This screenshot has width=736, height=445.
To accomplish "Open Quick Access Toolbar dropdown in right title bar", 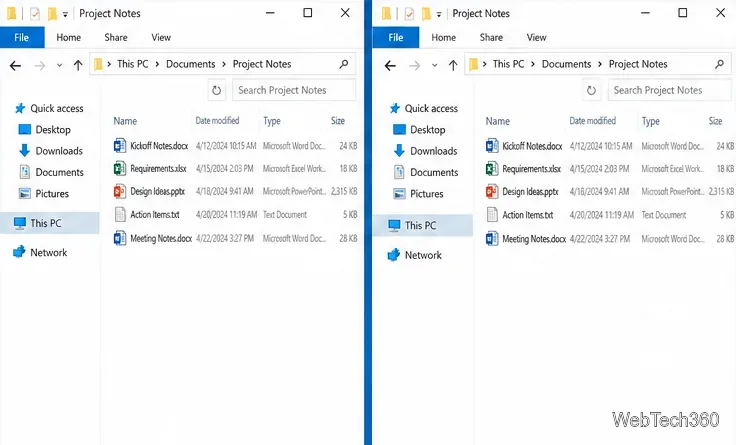I will (x=439, y=15).
